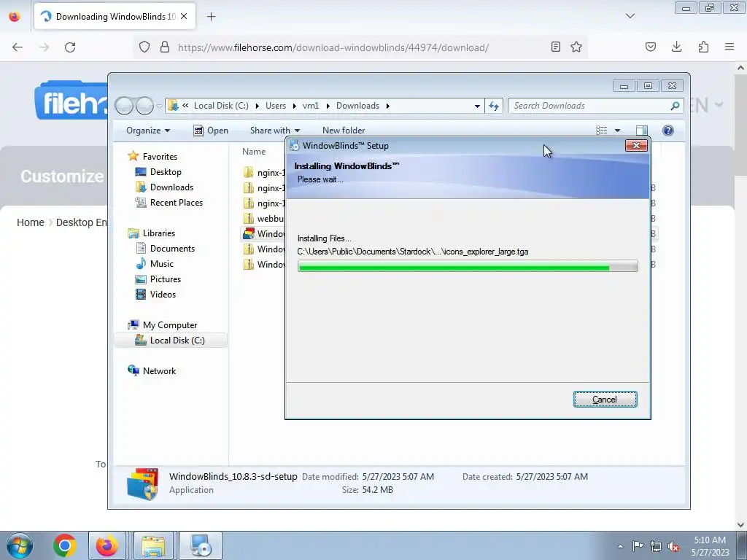This screenshot has width=747, height=560.
Task: Click Open in Explorer toolbar
Action: coord(211,131)
